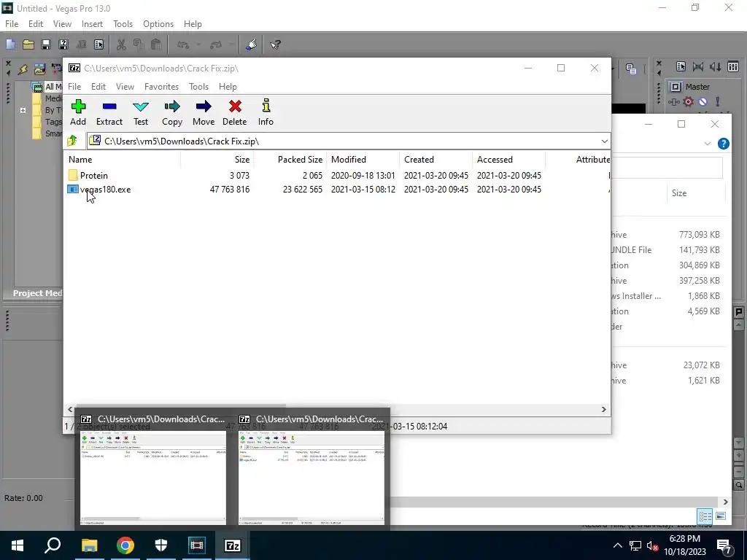Open Master bus automation gear icon
This screenshot has width=747, height=560.
tap(689, 102)
